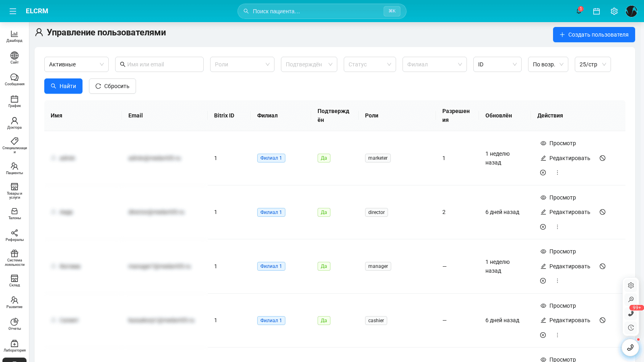Expand 25/стр page size dropdown
The image size is (644, 362).
(x=593, y=64)
